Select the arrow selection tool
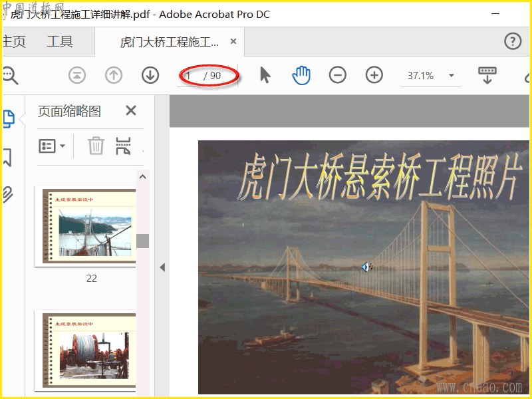 click(x=265, y=75)
